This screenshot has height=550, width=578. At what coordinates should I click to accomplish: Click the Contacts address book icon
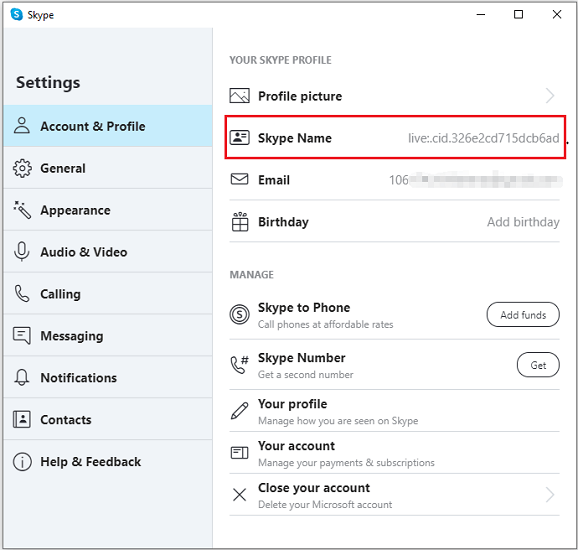click(x=22, y=420)
